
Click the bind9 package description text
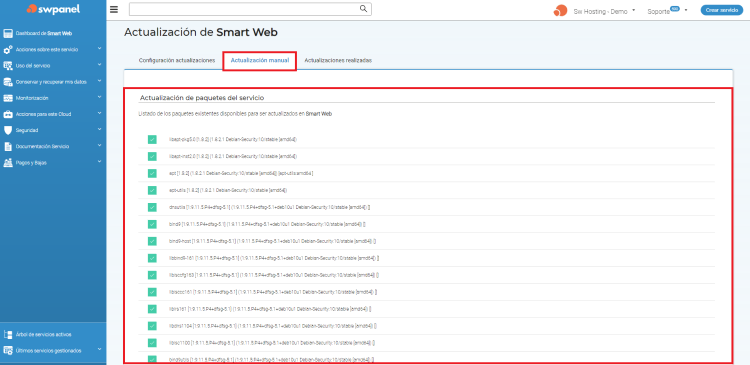click(x=267, y=224)
